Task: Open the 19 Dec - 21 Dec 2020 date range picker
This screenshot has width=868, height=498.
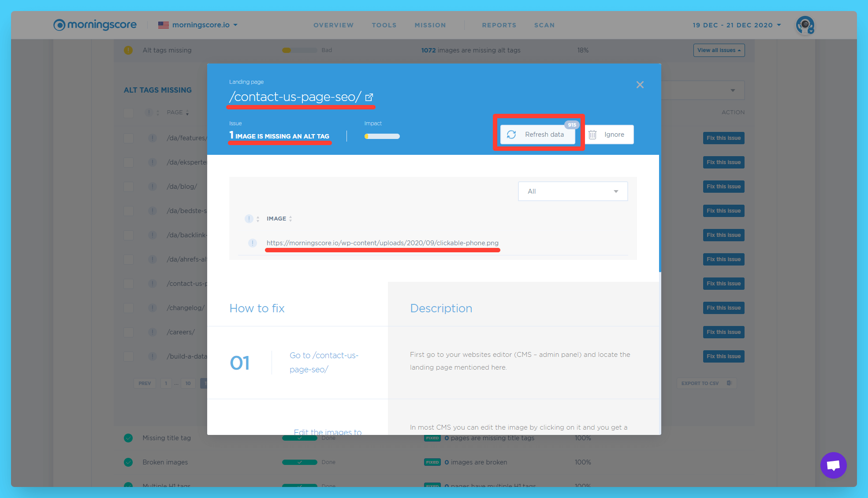Action: coord(737,25)
